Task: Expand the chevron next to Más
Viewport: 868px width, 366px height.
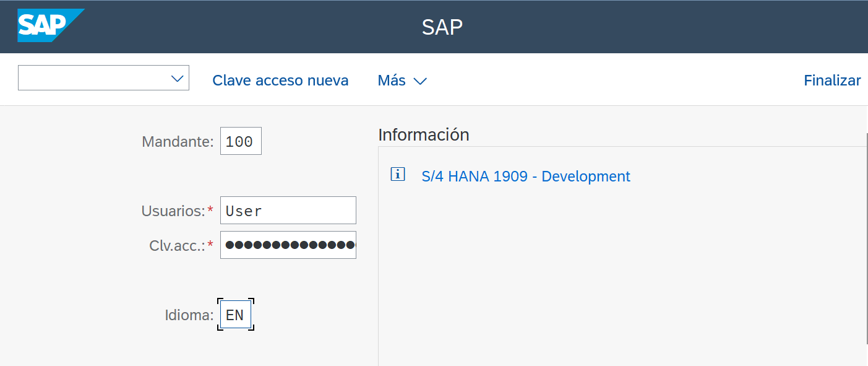Action: pos(420,81)
